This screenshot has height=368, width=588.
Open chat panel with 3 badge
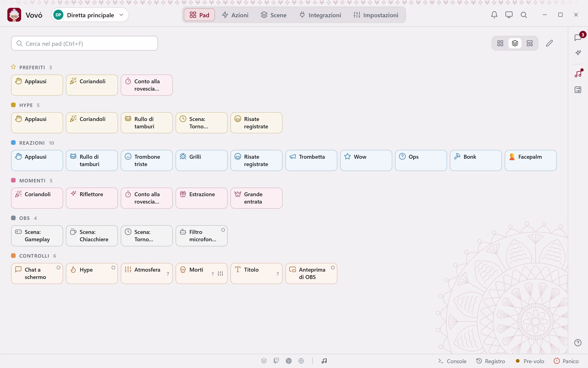click(x=578, y=38)
